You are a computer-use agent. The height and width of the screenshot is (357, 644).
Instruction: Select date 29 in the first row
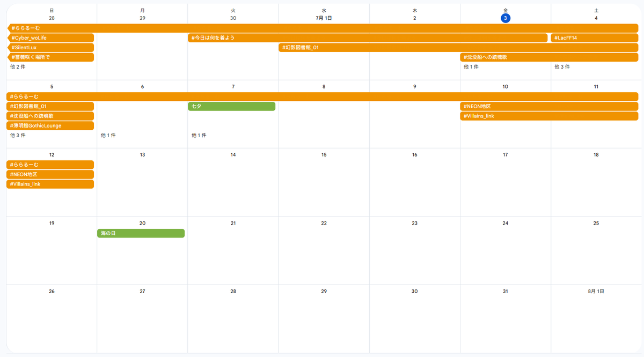[142, 18]
